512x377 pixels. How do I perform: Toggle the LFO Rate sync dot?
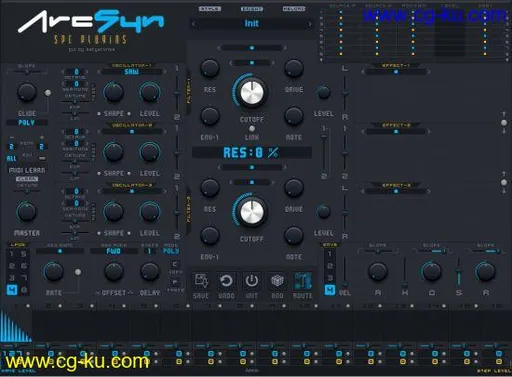pyautogui.click(x=78, y=272)
